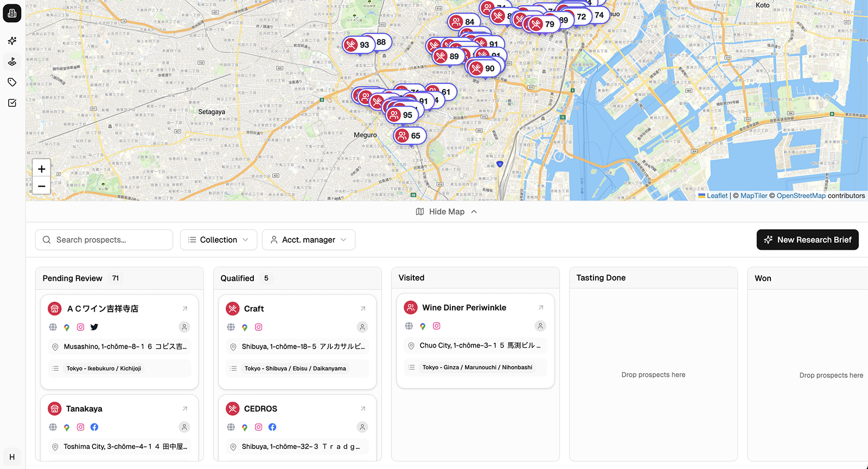Click Tokyo - Ginza / Marunouchi / Nihonbashi tag
868x469 pixels.
click(477, 368)
